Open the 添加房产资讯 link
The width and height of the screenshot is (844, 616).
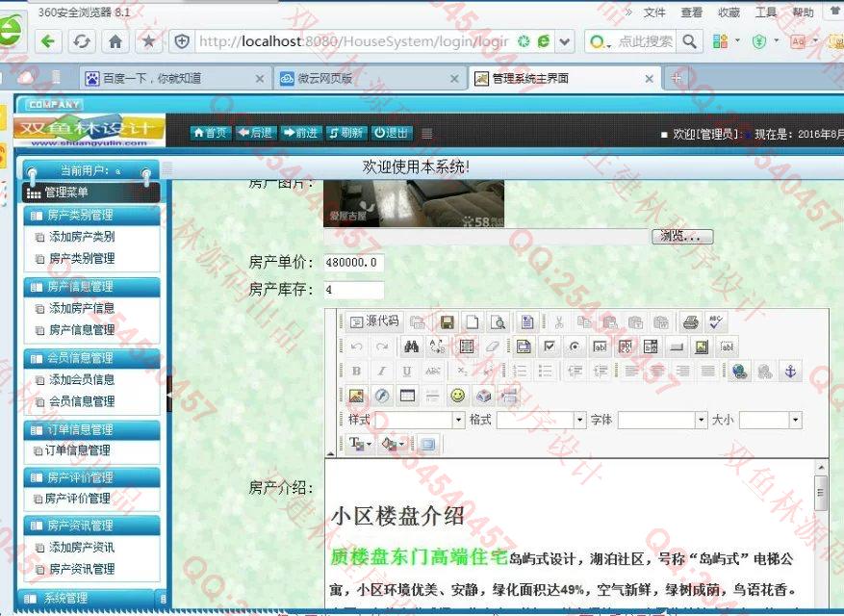pyautogui.click(x=82, y=548)
